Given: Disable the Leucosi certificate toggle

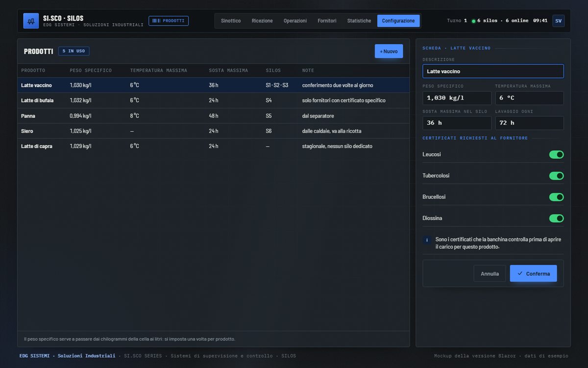Looking at the screenshot, I should (556, 155).
